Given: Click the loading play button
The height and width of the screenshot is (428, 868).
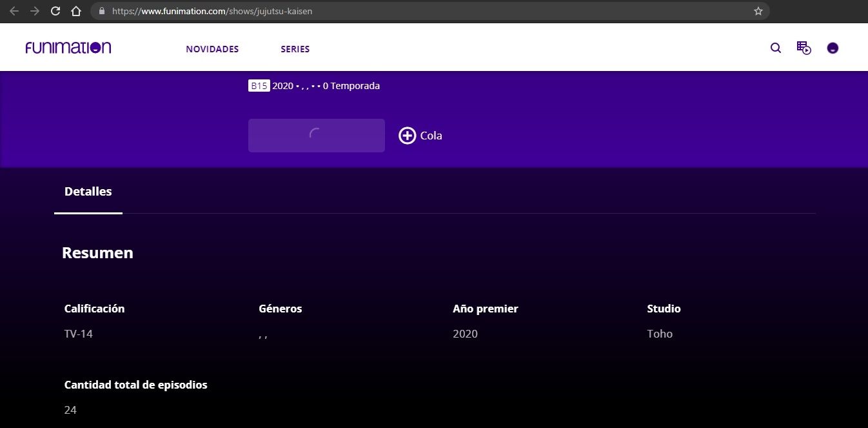Looking at the screenshot, I should [317, 136].
